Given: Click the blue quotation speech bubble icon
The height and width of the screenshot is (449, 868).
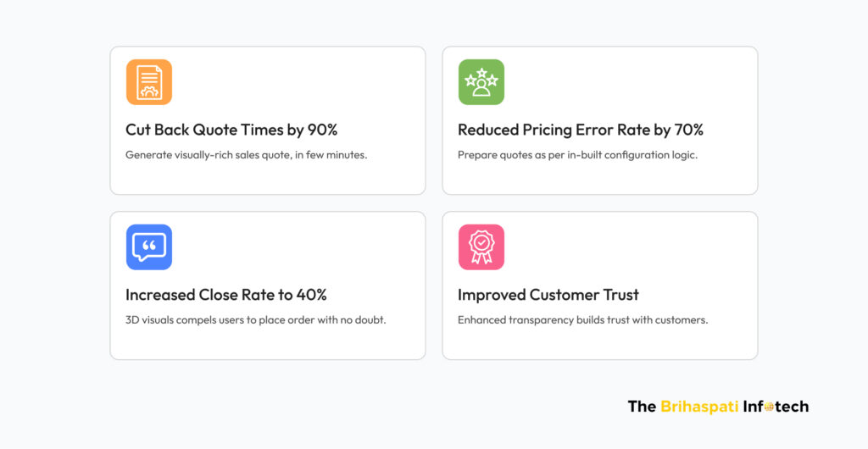Looking at the screenshot, I should pos(148,247).
